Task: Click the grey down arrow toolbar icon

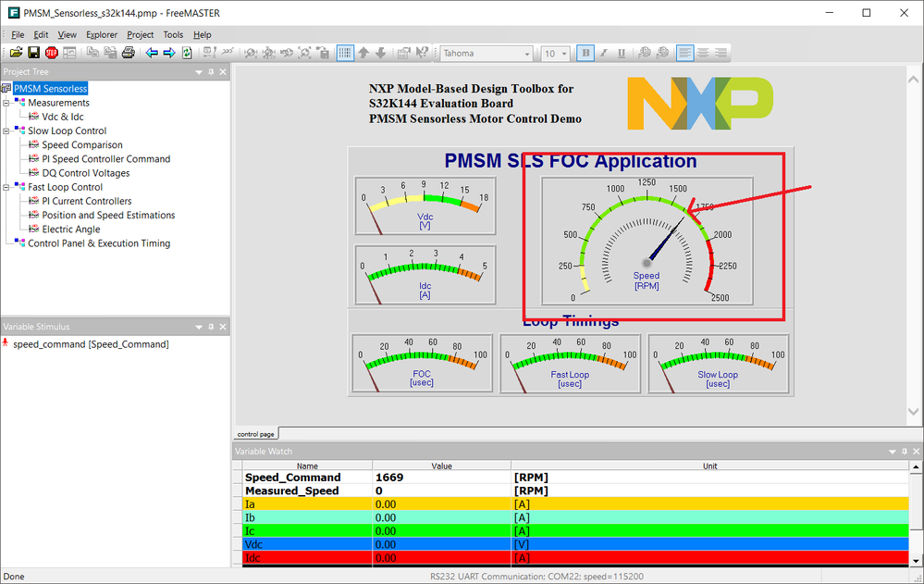Action: point(381,53)
